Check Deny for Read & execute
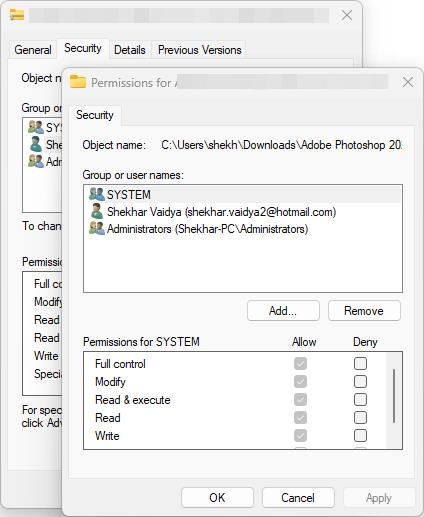Screen dimensions: 424x517 coord(360,399)
